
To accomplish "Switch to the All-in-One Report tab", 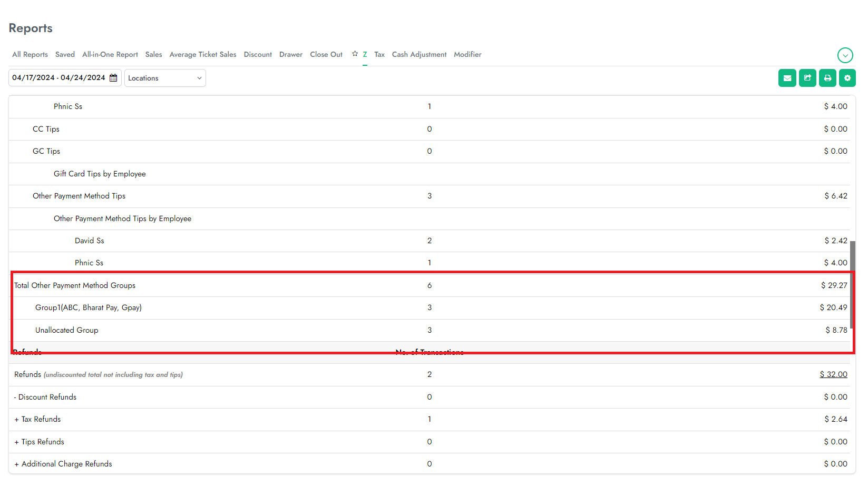I will click(110, 54).
